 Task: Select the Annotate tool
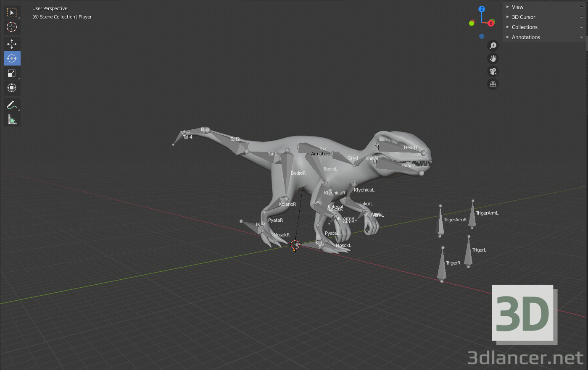point(12,105)
